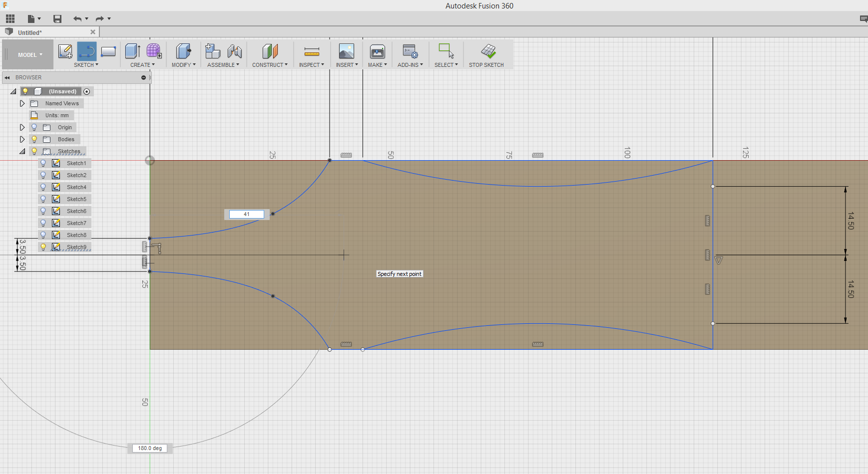Click the BROWSER panel minimize dot
Screen dimensions: 868x474
tap(143, 78)
